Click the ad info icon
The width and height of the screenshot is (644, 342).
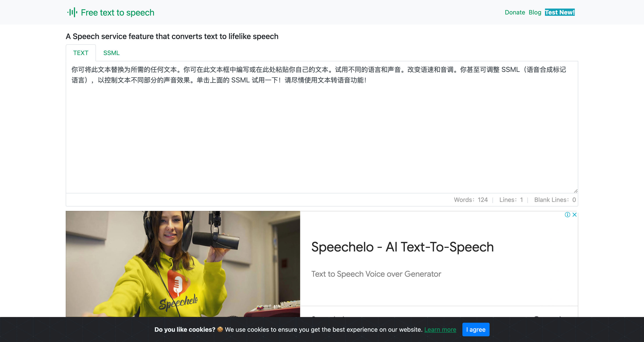click(567, 215)
